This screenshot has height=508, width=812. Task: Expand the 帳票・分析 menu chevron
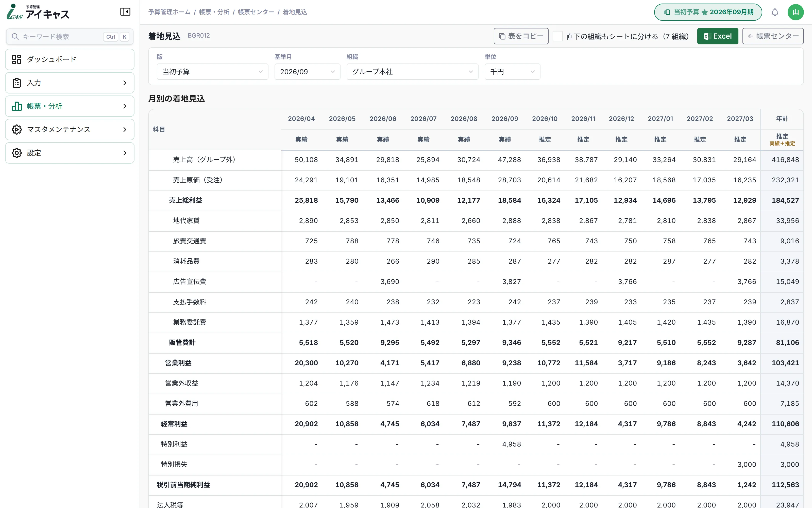[x=125, y=106]
